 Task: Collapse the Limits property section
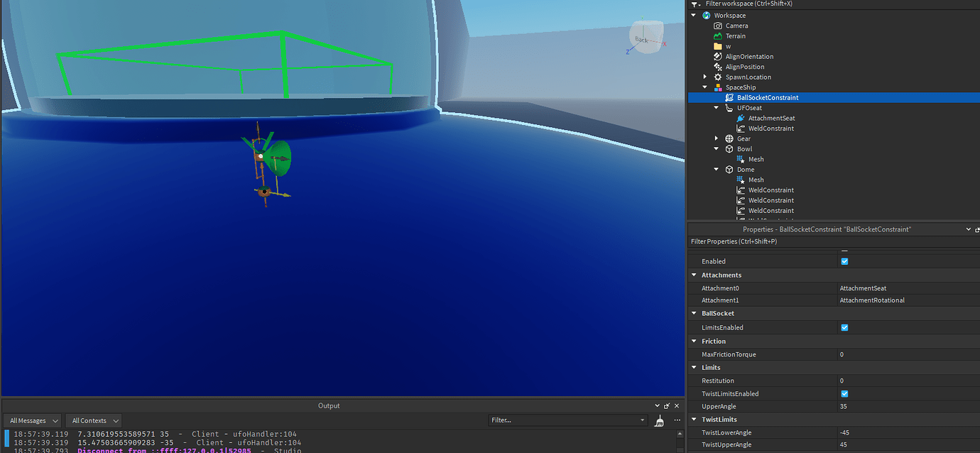click(694, 368)
